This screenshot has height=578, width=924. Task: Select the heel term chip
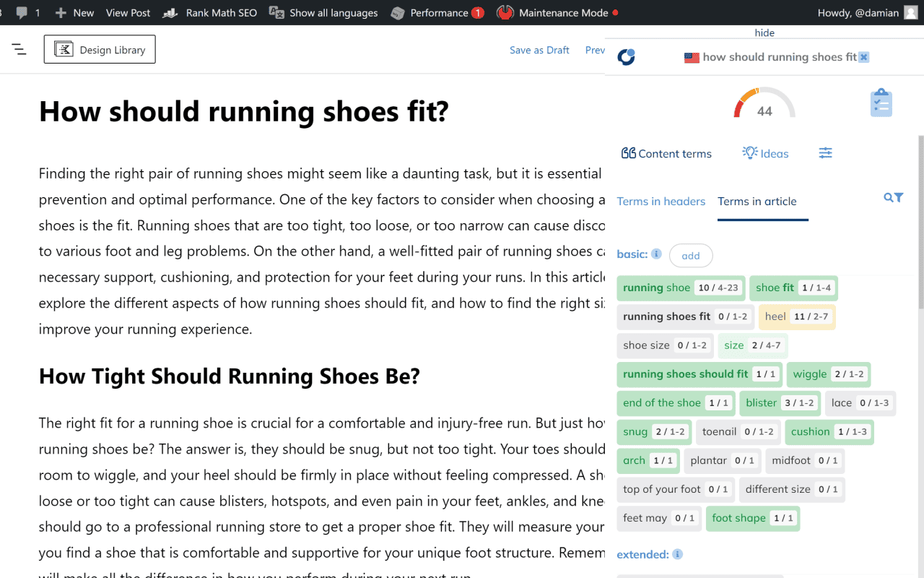[x=797, y=316]
